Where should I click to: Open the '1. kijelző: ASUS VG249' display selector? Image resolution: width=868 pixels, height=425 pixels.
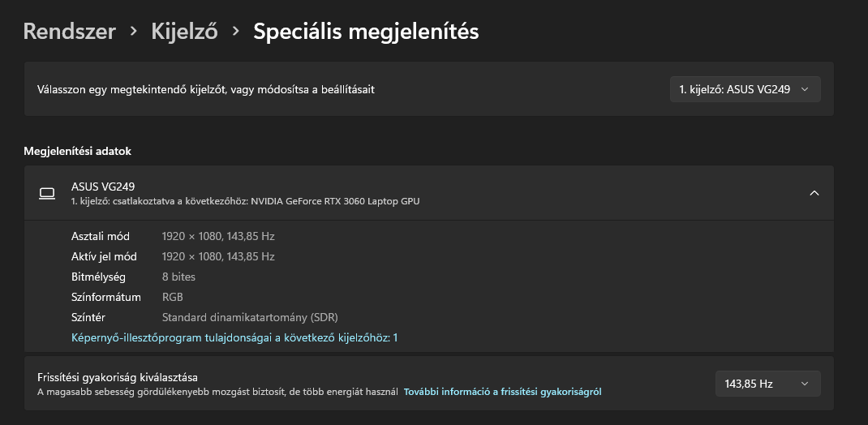pyautogui.click(x=746, y=89)
